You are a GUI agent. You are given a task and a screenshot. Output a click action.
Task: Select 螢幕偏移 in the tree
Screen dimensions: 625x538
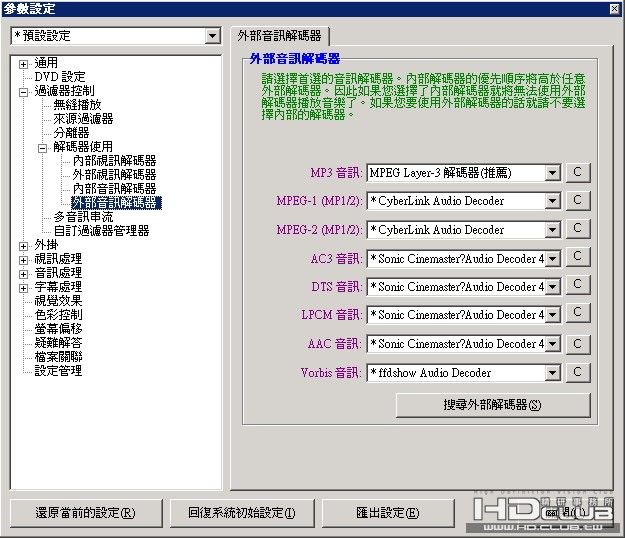coord(58,329)
